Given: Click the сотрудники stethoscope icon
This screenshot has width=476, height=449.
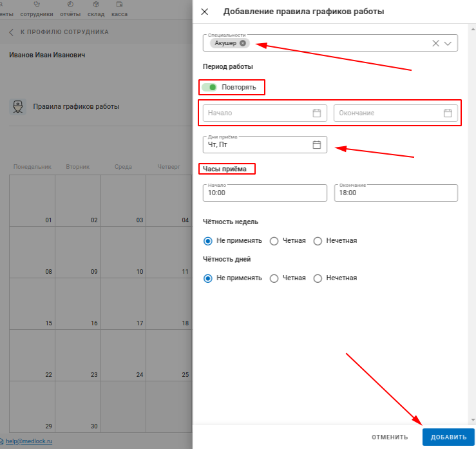Looking at the screenshot, I should (x=37, y=5).
